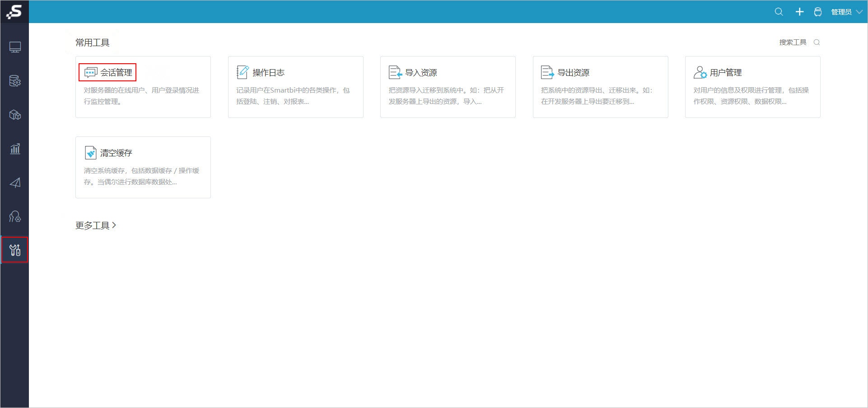868x408 pixels.
Task: Click the 操作日志 description text
Action: 293,96
